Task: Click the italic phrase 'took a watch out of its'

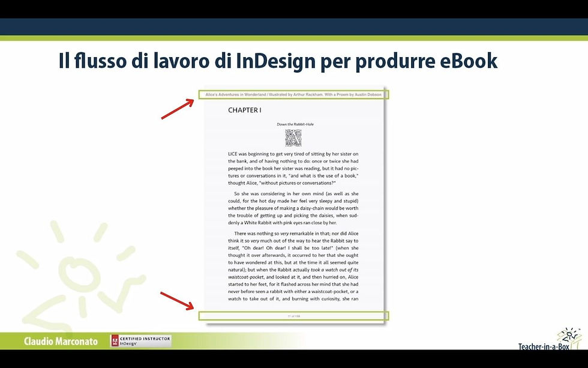Action: pos(335,270)
